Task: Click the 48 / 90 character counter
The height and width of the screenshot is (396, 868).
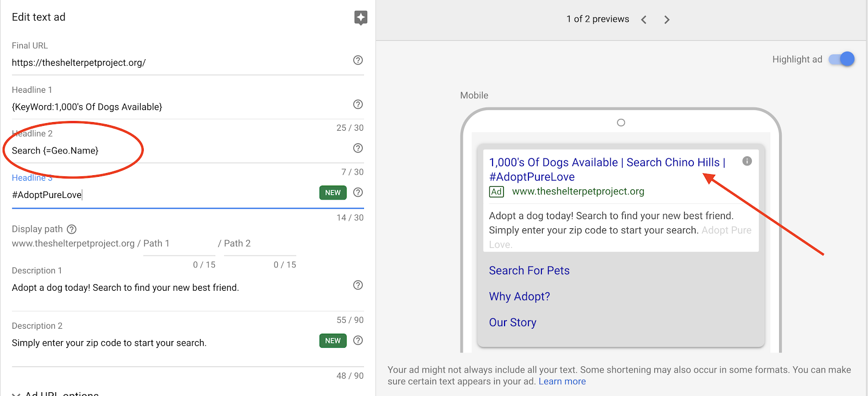Action: click(x=350, y=375)
